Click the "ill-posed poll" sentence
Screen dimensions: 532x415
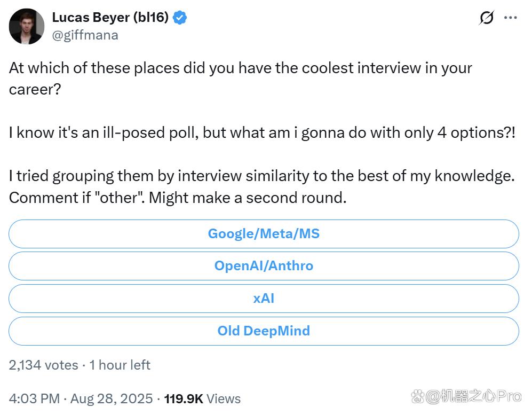pyautogui.click(x=262, y=133)
